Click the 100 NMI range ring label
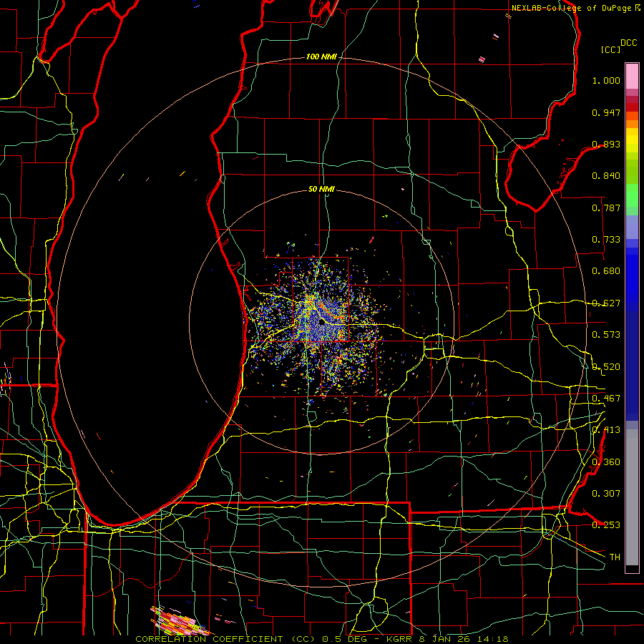 tap(321, 57)
